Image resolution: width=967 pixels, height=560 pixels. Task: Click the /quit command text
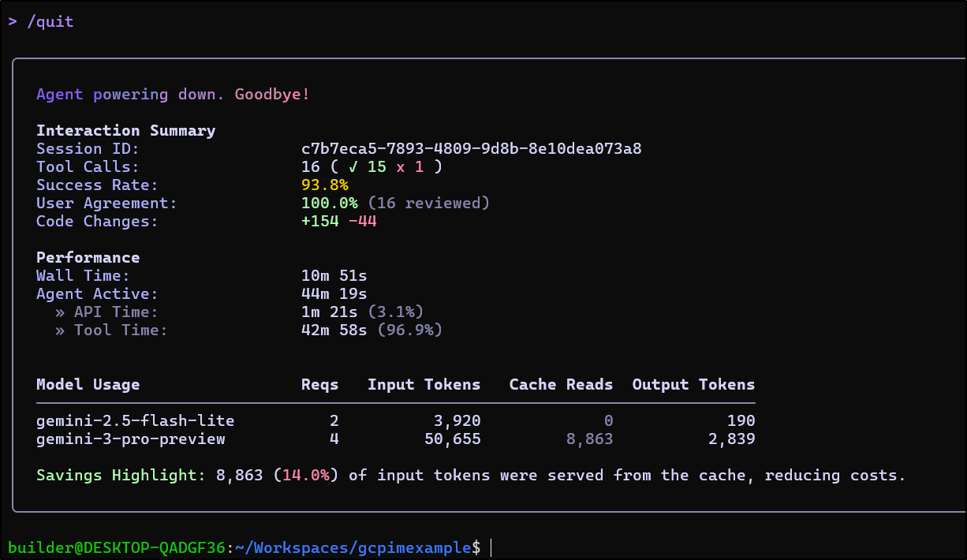50,22
